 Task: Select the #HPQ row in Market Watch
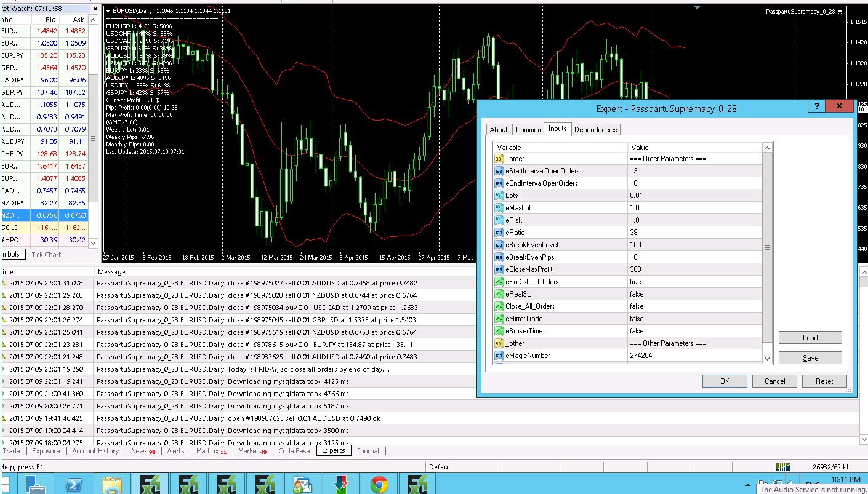coord(44,240)
